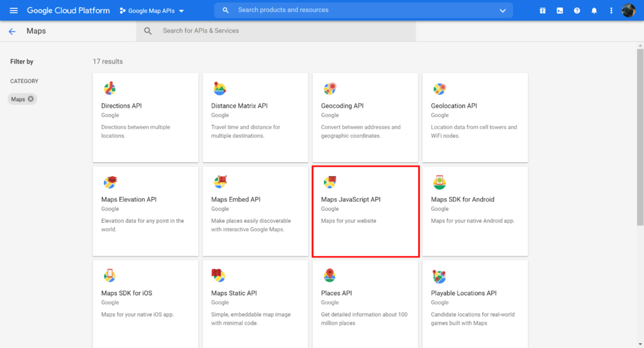Viewport: 644px width, 348px height.
Task: Choose the Playable Locations API title
Action: (x=464, y=293)
